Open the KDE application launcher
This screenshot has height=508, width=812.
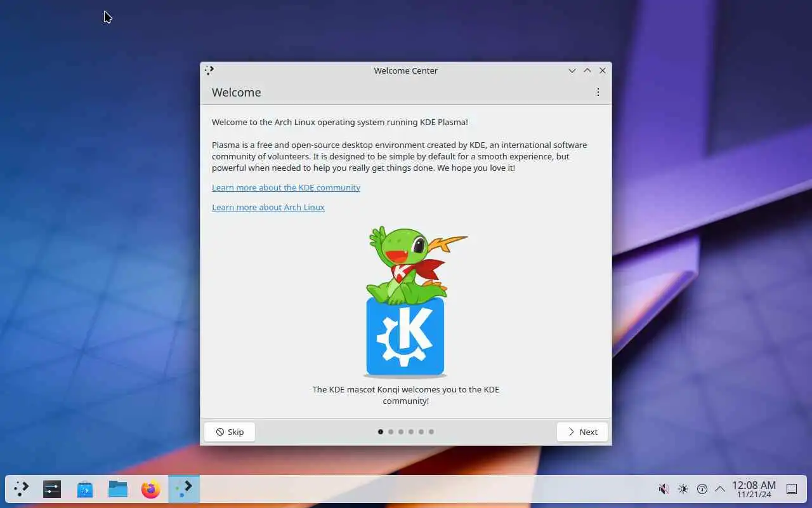pyautogui.click(x=22, y=489)
